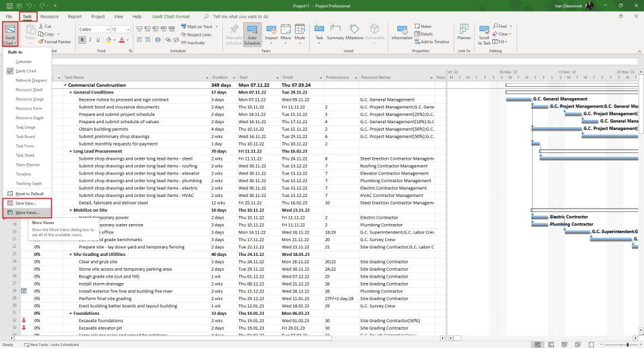Toggle Underline formatting

[x=98, y=40]
